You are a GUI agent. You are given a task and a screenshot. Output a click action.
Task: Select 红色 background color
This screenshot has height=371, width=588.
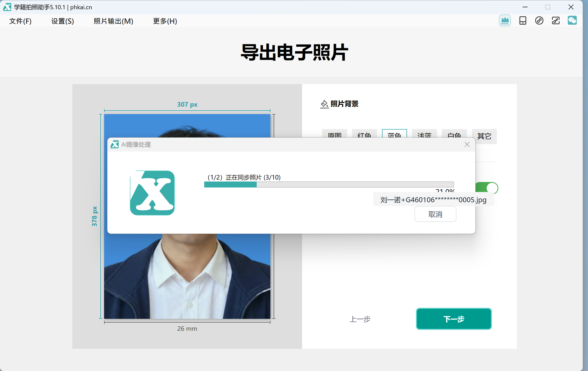click(364, 134)
